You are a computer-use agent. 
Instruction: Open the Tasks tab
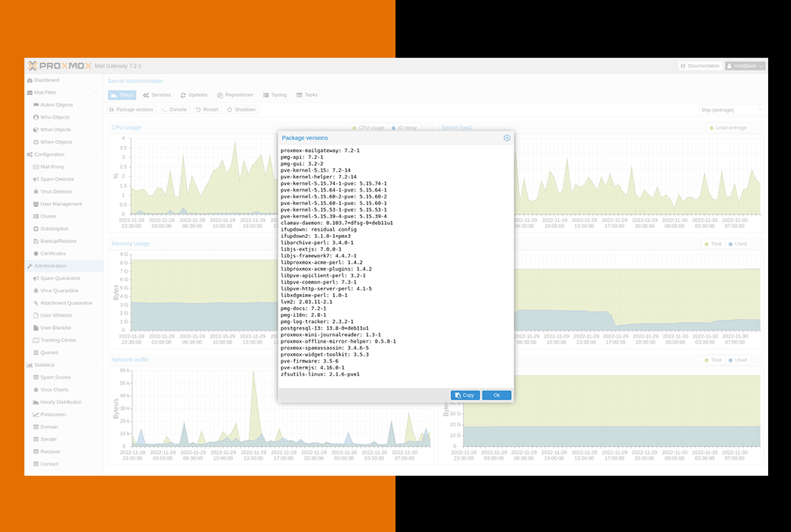[307, 95]
